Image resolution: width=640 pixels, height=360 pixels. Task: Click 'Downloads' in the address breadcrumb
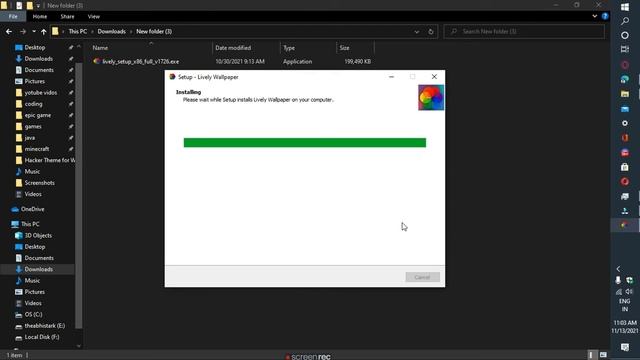pos(111,31)
